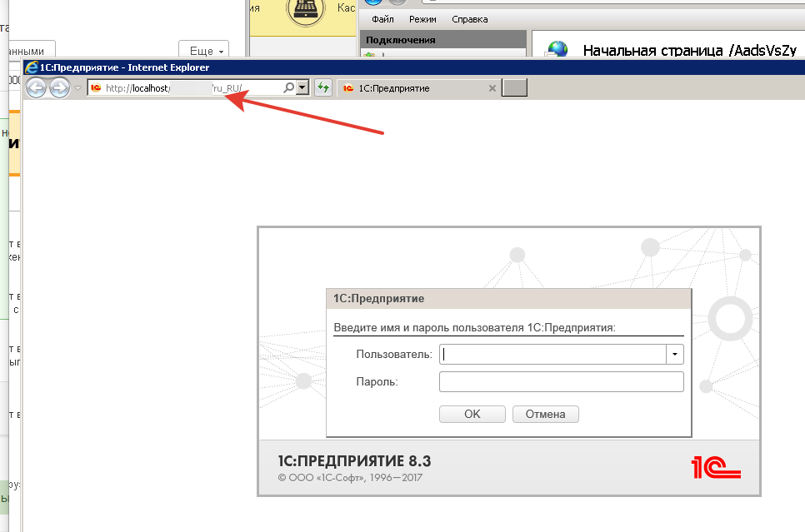Click the Подключения panel header
Image resolution: width=805 pixels, height=532 pixels.
coord(443,39)
